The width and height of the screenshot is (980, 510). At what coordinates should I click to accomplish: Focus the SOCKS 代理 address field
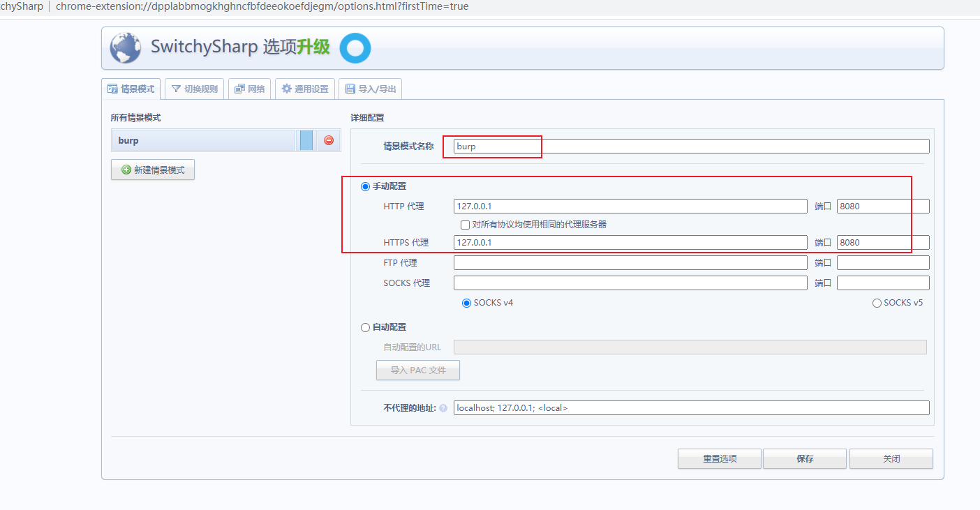pyautogui.click(x=630, y=283)
